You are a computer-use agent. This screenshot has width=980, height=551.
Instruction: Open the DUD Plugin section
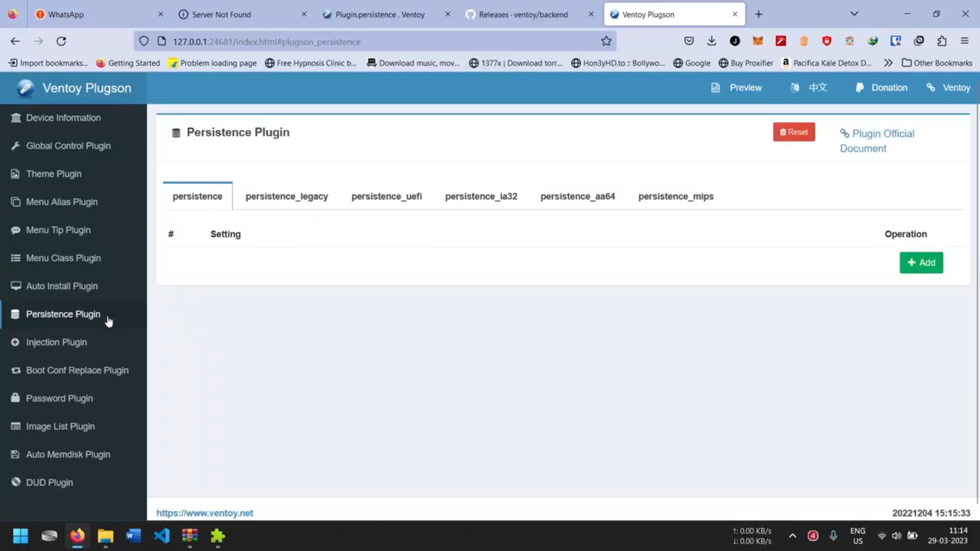click(x=49, y=482)
